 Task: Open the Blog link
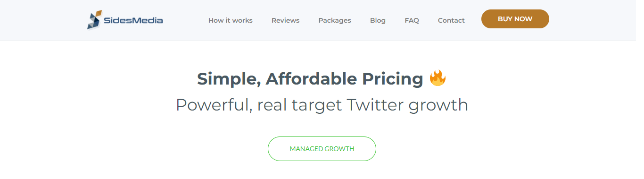[378, 20]
